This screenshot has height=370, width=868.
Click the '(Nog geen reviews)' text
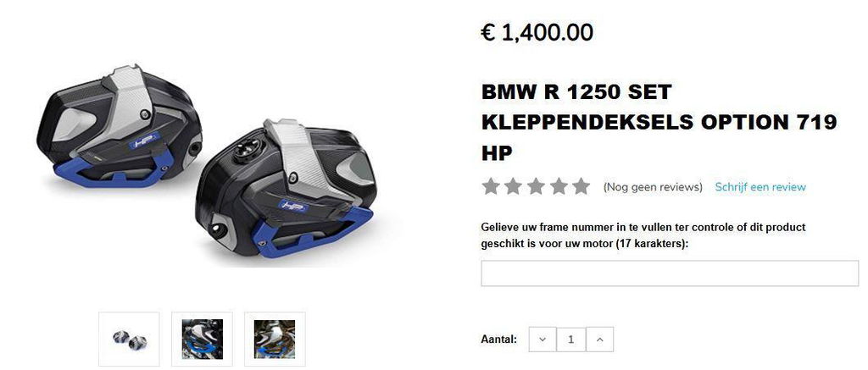653,187
